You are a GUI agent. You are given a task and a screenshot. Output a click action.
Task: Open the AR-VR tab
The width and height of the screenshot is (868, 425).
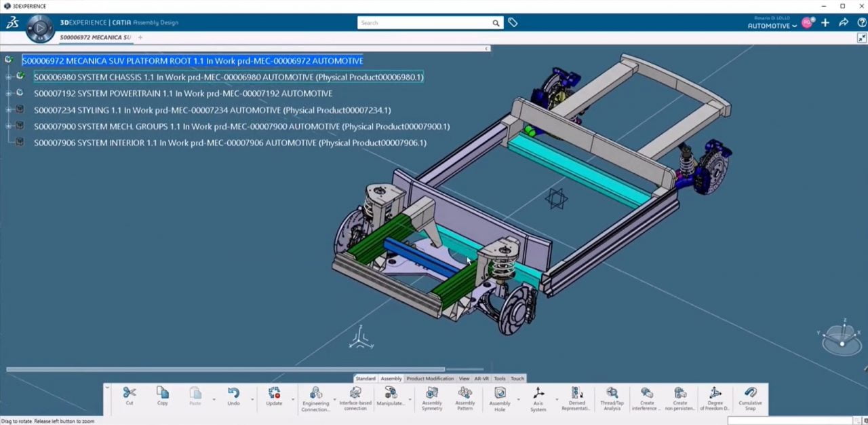click(x=481, y=379)
